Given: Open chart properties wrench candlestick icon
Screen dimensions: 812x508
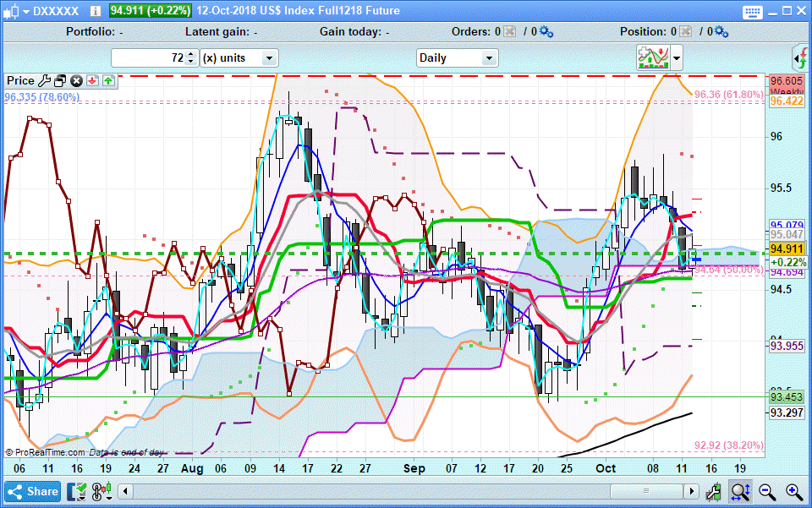Looking at the screenshot, I should [714, 491].
